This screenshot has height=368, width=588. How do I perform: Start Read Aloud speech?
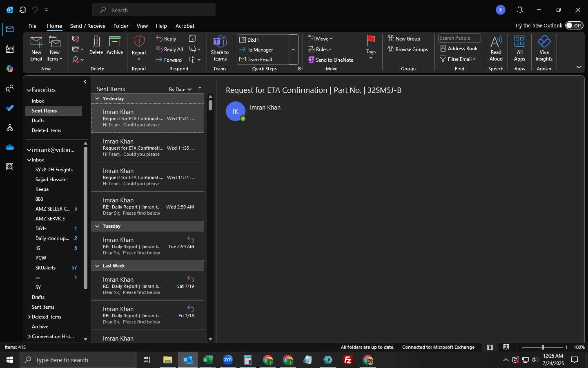pyautogui.click(x=496, y=48)
